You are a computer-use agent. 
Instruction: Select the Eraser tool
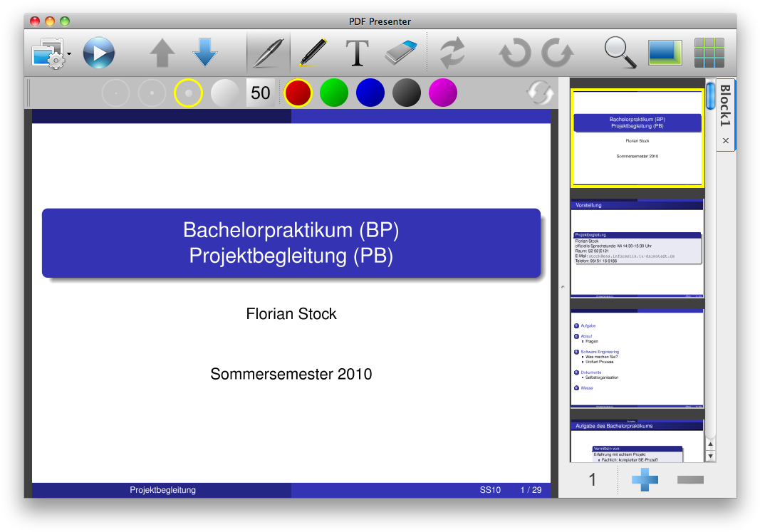coord(403,53)
